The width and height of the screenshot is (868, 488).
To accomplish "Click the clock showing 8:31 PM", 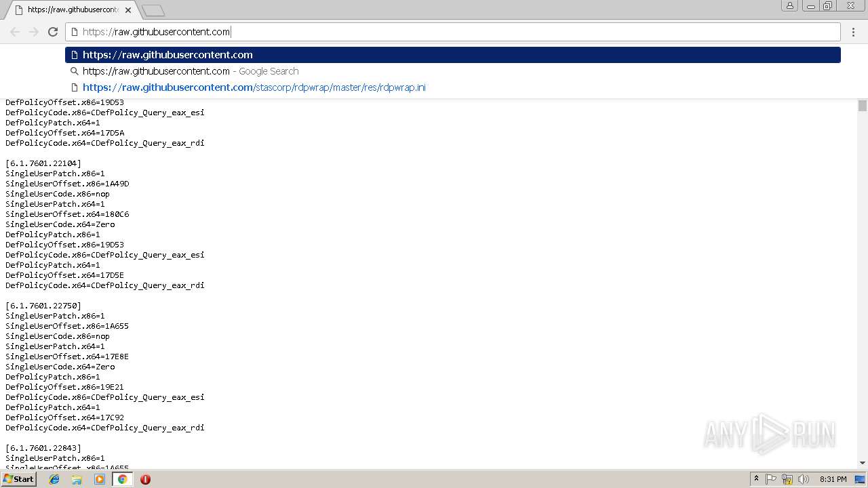I will tap(833, 479).
